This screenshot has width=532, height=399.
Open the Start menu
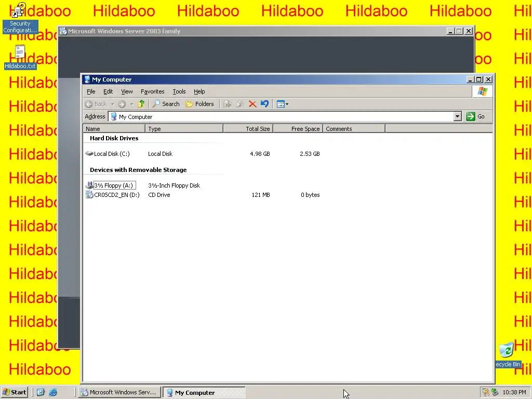[x=15, y=392]
